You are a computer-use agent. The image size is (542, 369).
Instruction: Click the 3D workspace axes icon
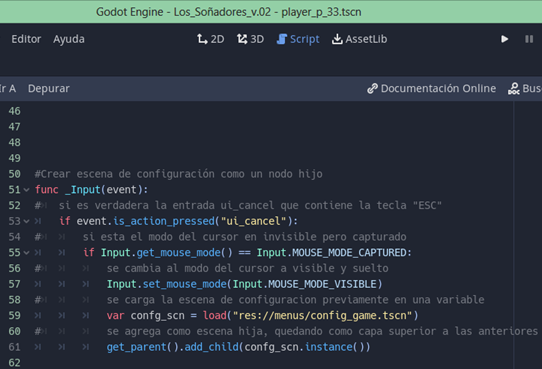(x=242, y=39)
